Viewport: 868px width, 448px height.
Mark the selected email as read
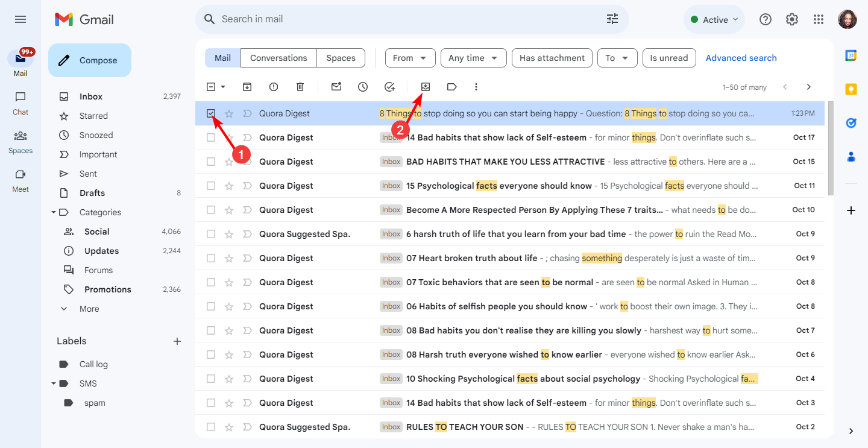[336, 87]
